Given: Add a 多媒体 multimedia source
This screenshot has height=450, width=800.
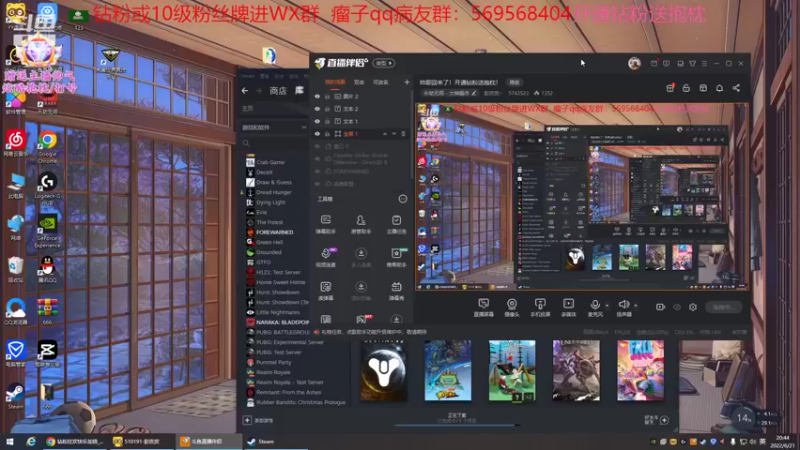Looking at the screenshot, I should tap(568, 308).
